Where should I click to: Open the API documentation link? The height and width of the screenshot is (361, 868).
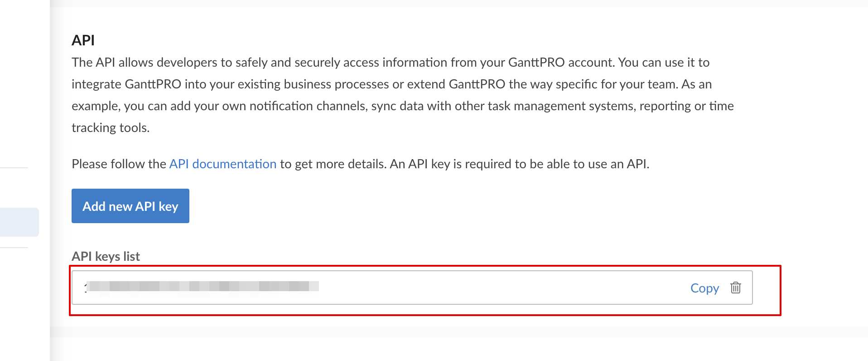tap(222, 164)
